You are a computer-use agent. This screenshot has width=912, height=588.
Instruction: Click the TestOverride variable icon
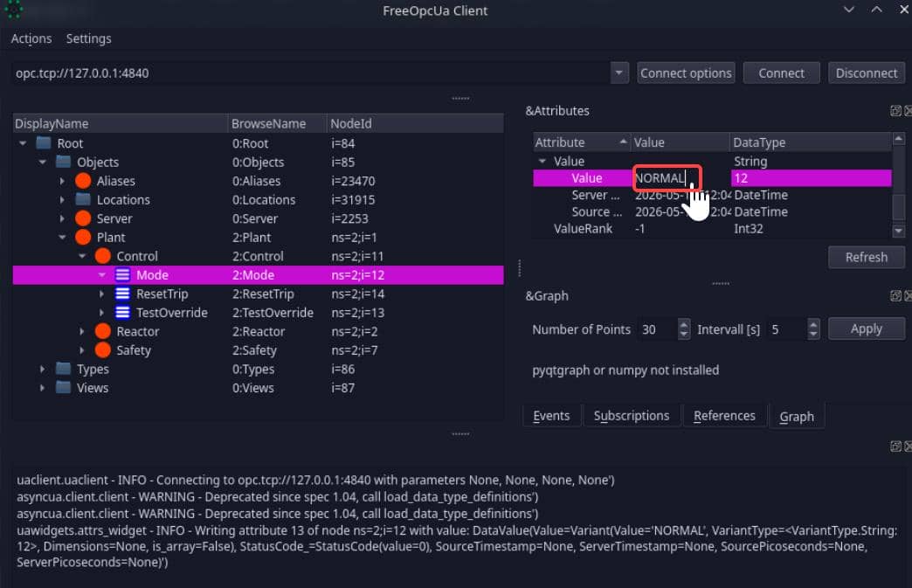(122, 312)
